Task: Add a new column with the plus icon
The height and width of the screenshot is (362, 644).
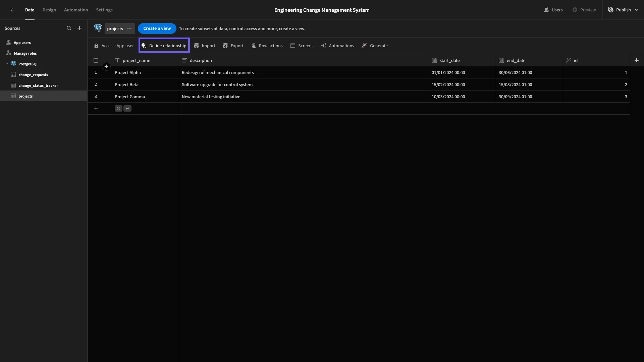Action: [636, 60]
